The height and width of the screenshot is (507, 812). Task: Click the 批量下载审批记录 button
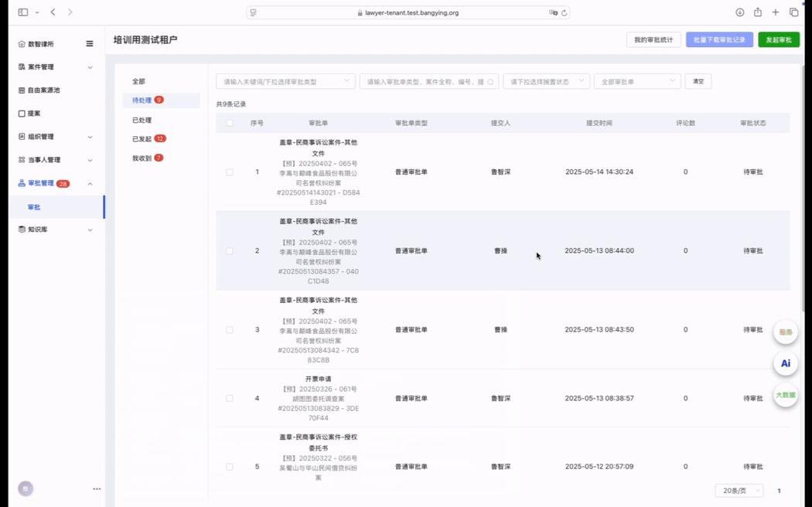click(719, 40)
